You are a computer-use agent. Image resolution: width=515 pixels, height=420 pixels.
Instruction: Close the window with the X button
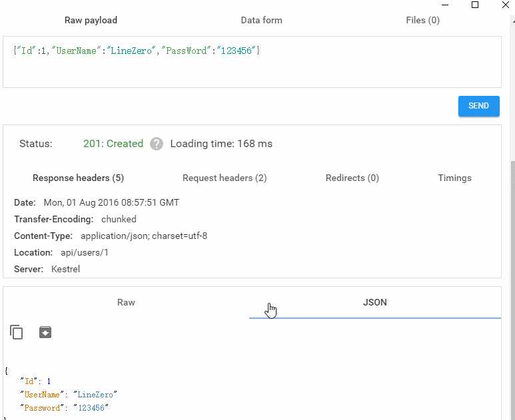click(506, 5)
